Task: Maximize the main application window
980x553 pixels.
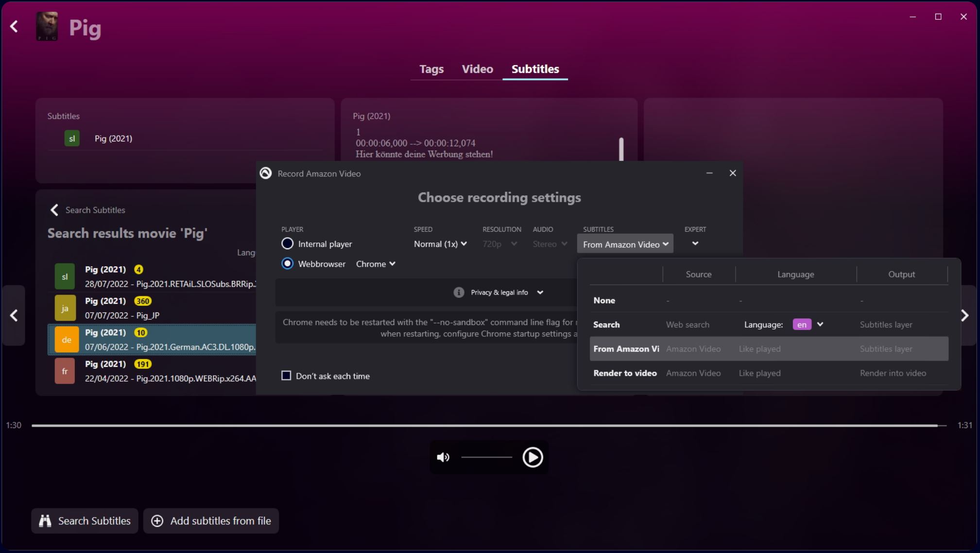Action: [x=938, y=17]
